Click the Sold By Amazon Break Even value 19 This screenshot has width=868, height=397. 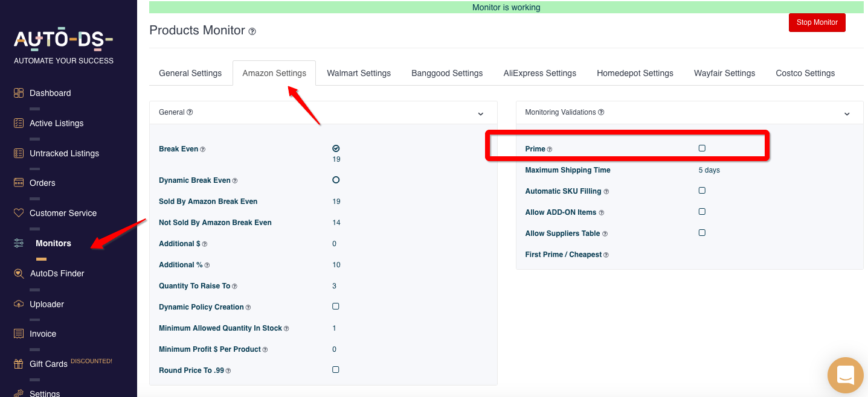(336, 202)
